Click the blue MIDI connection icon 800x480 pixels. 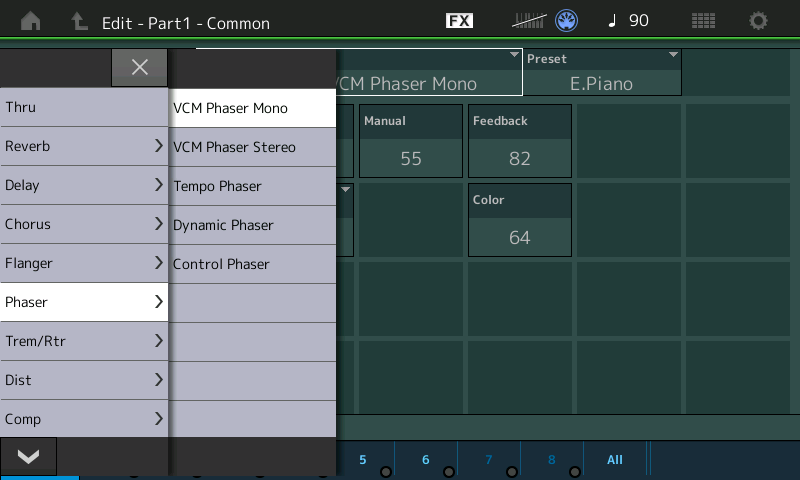(x=567, y=21)
